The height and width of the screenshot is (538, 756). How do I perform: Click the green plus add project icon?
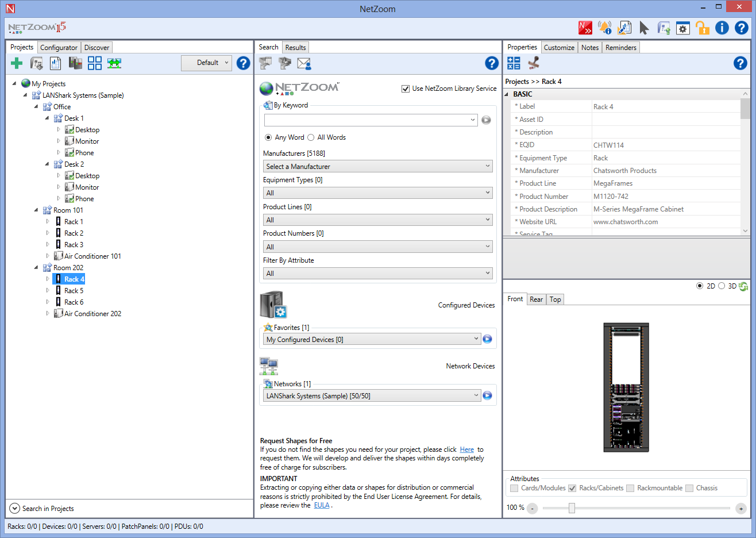click(17, 63)
